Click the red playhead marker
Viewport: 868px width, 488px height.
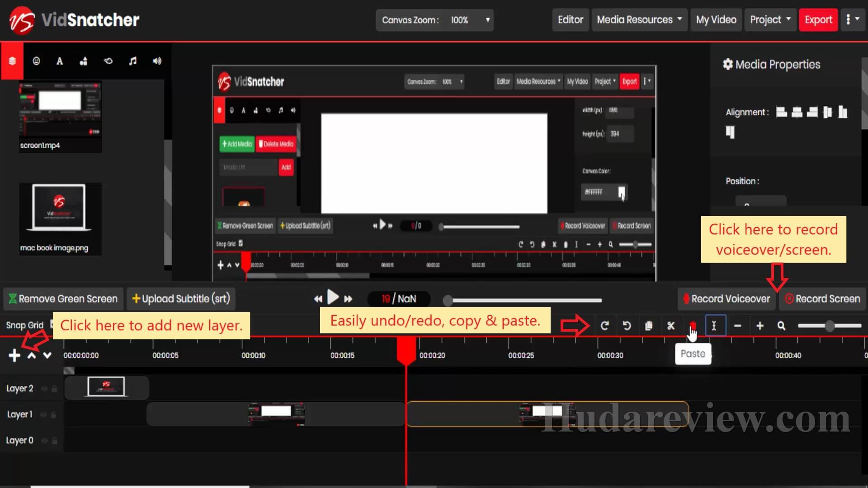(406, 351)
